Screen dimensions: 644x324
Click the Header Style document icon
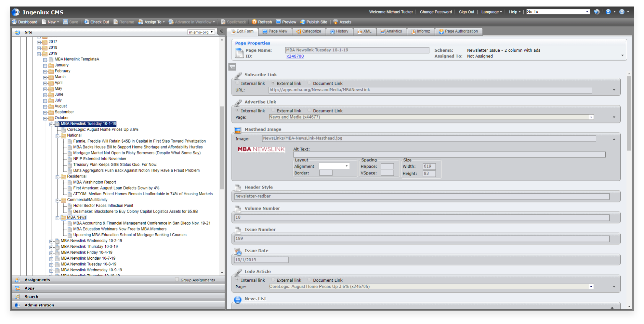tap(238, 188)
